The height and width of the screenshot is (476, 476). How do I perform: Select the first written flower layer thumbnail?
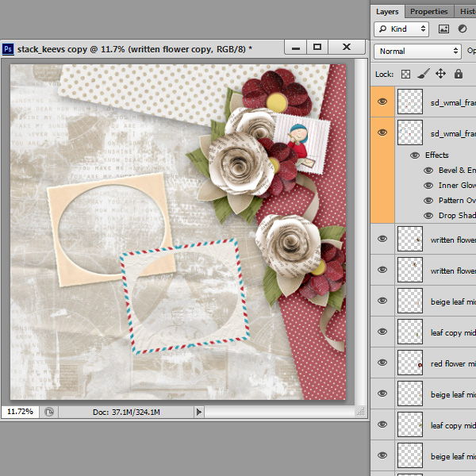click(410, 240)
